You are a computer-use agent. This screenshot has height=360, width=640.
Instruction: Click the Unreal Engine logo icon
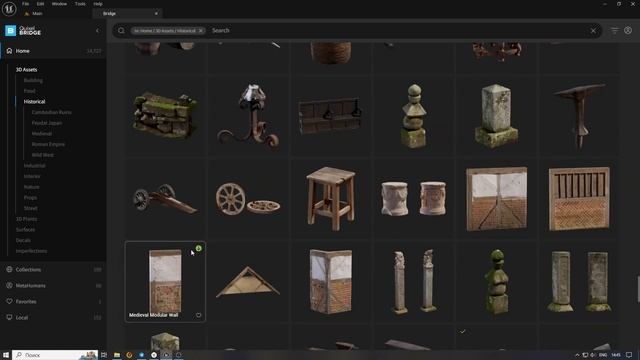tap(9, 9)
